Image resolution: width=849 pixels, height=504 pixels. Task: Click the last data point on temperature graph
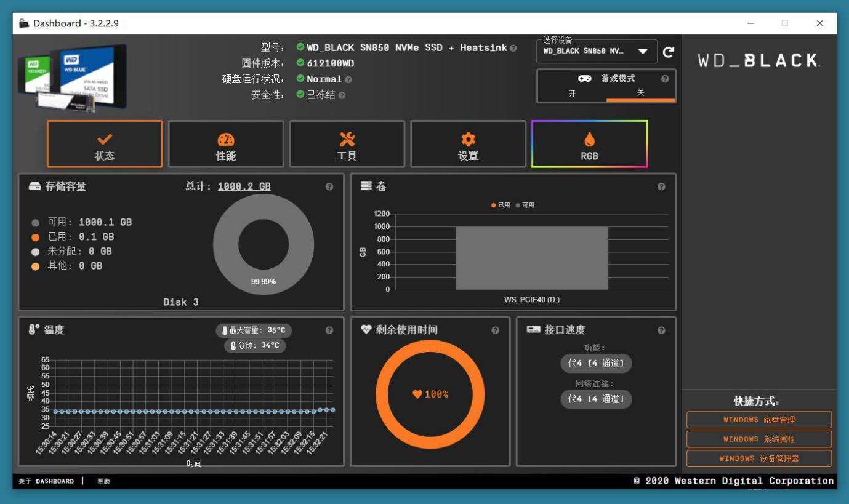coord(332,410)
